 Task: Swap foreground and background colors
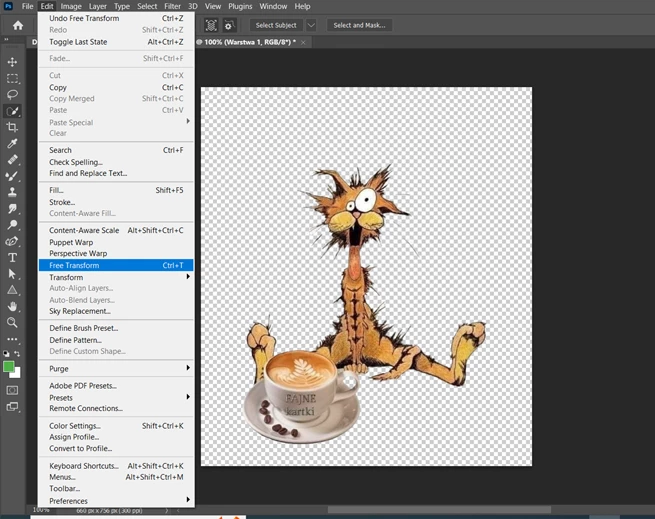(x=17, y=354)
